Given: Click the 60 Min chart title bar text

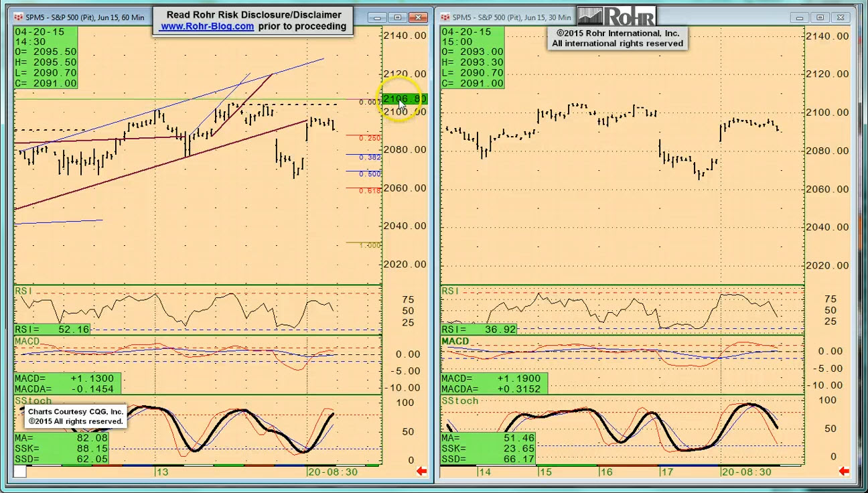Looking at the screenshot, I should coord(84,17).
